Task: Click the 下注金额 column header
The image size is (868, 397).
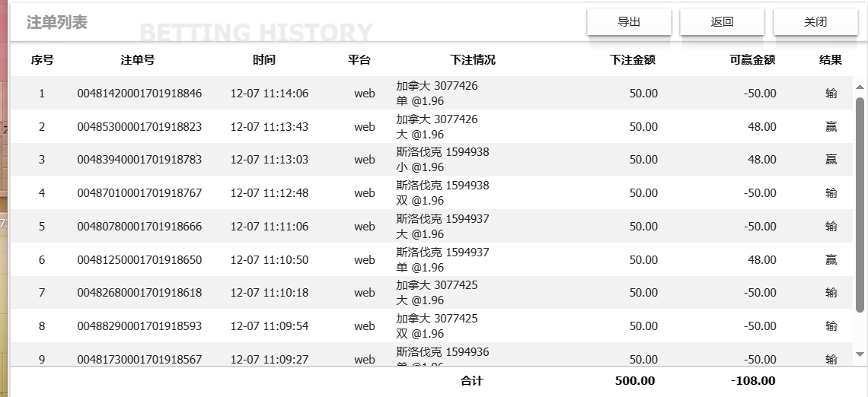Action: [x=633, y=60]
